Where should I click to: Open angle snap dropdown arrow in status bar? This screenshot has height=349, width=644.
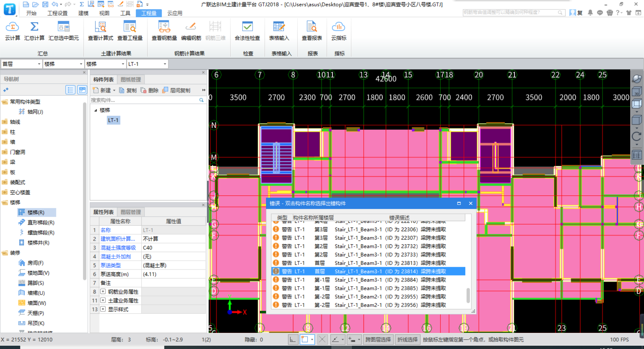342,340
